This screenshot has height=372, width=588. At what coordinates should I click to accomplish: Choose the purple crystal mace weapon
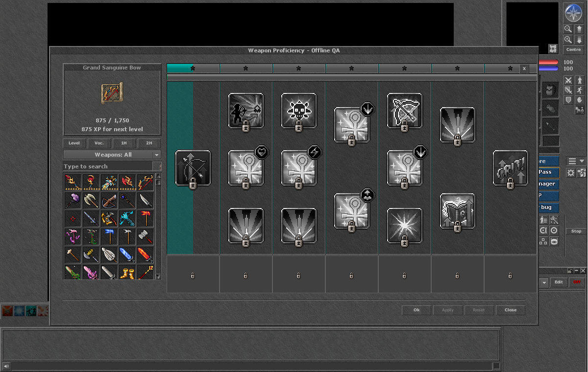(73, 200)
